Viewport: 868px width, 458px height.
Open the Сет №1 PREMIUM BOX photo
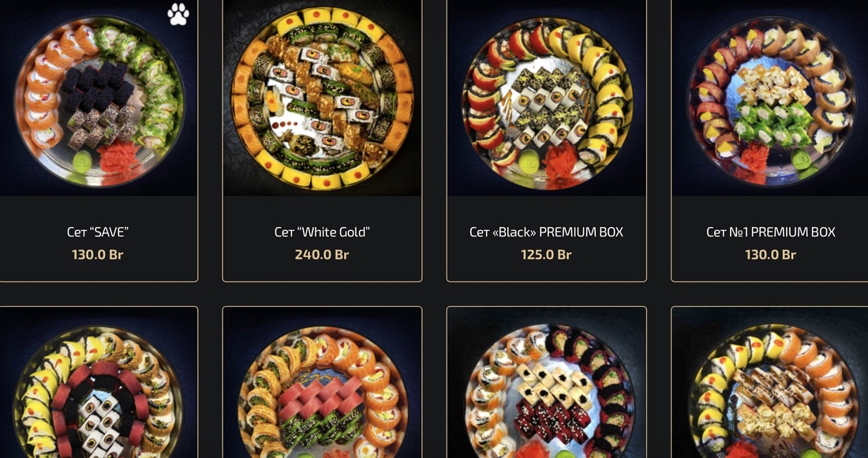(770, 98)
